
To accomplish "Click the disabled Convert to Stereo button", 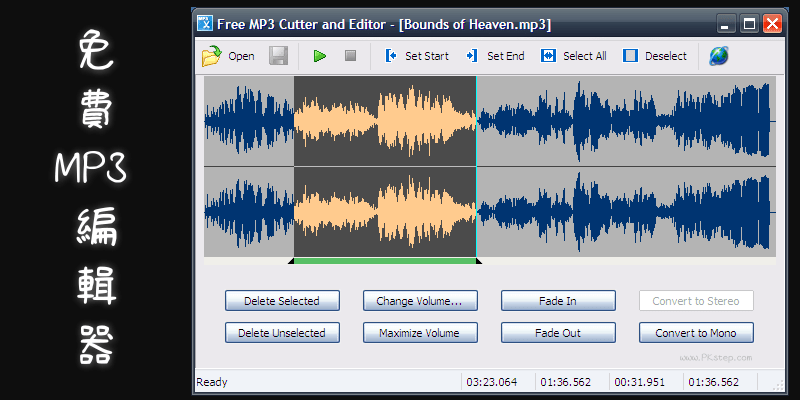I will [x=696, y=301].
